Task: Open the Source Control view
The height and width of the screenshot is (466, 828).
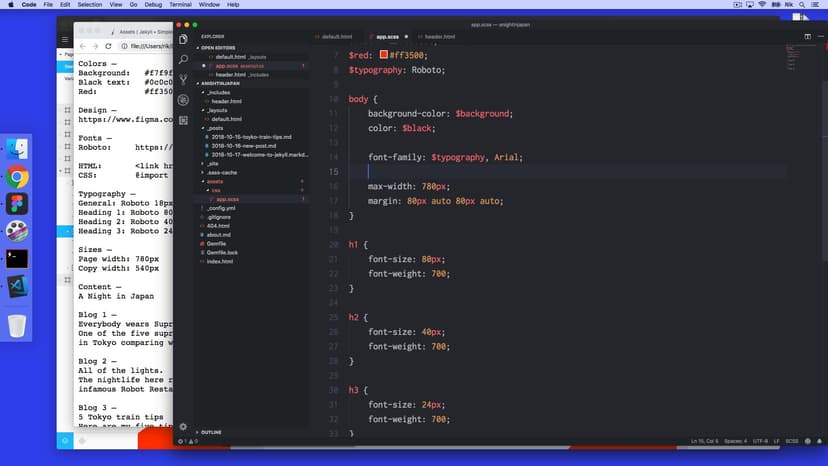Action: [x=183, y=80]
